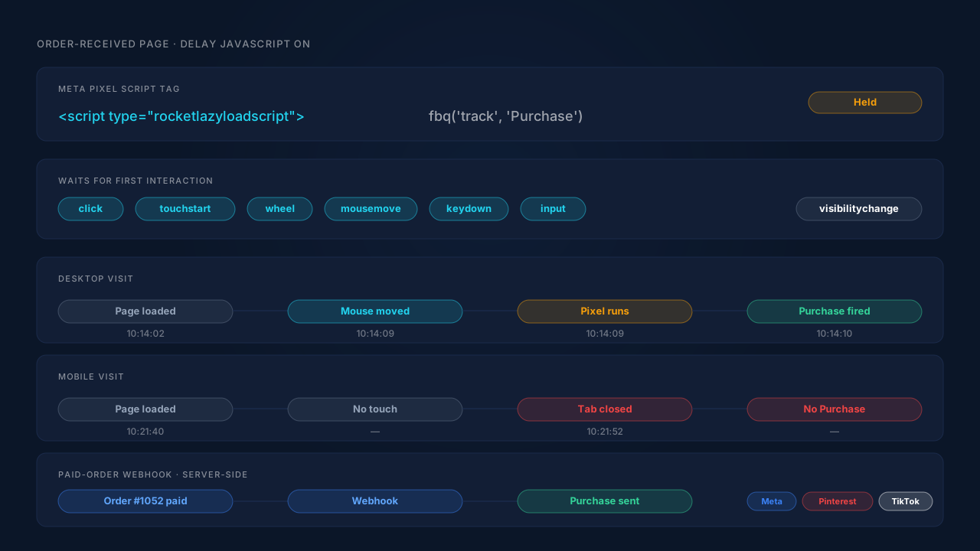
Task: Click the Webhook step pill
Action: point(375,501)
